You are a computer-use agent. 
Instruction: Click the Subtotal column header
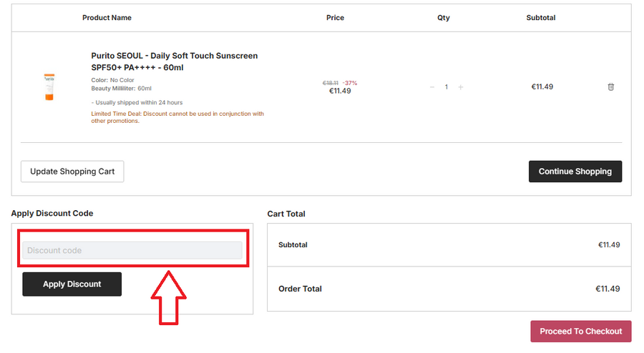coord(540,18)
